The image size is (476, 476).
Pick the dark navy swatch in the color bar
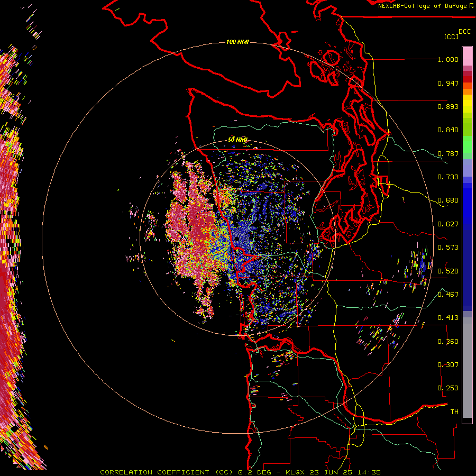pos(467,267)
